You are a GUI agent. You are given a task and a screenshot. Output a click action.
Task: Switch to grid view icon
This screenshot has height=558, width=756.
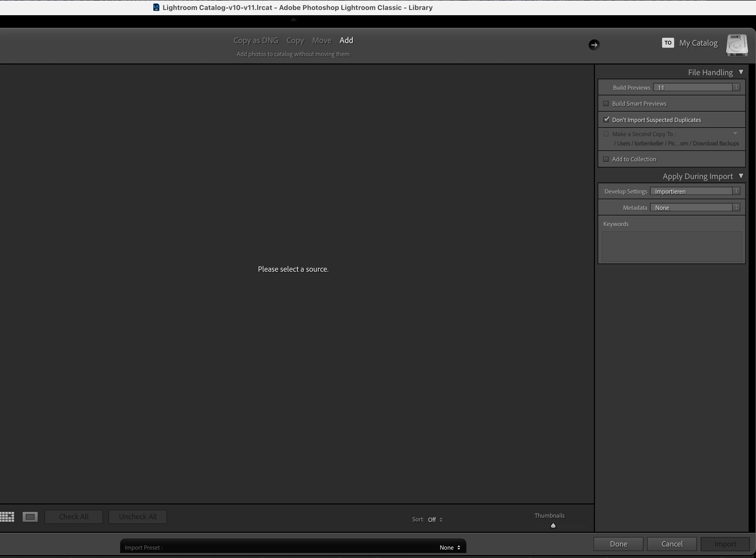(x=7, y=517)
